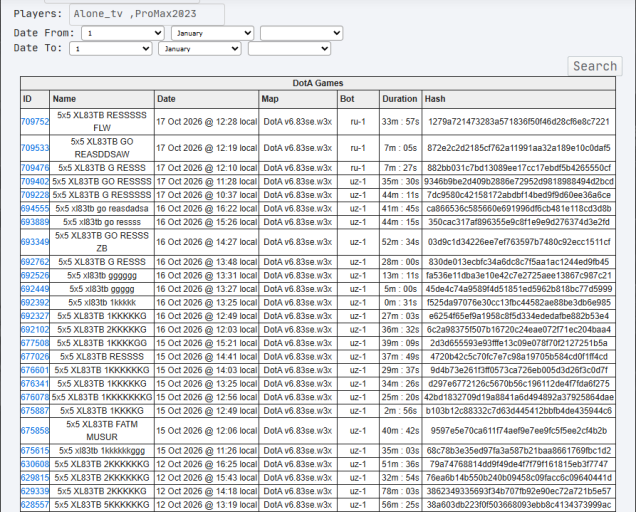This screenshot has height=512, width=636.
Task: Open game ID 677508
Action: (x=35, y=343)
